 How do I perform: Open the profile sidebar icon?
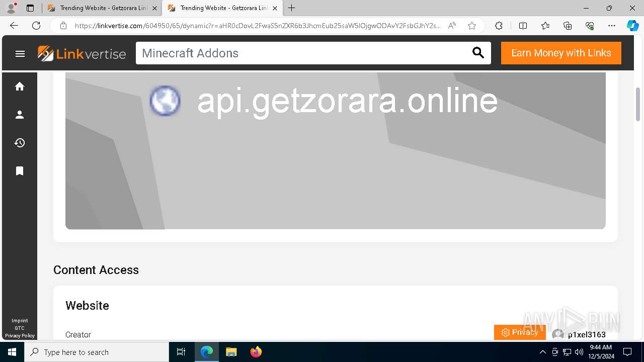pyautogui.click(x=20, y=115)
